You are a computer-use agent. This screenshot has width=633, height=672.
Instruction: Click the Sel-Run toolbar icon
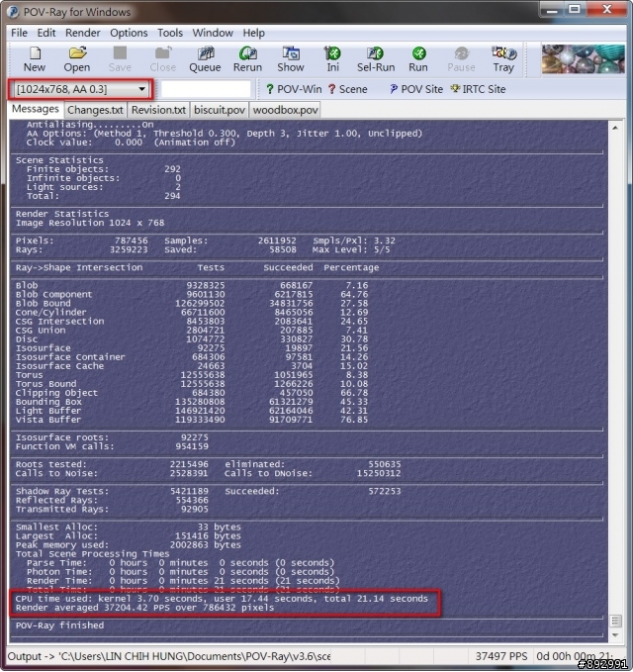(x=376, y=59)
